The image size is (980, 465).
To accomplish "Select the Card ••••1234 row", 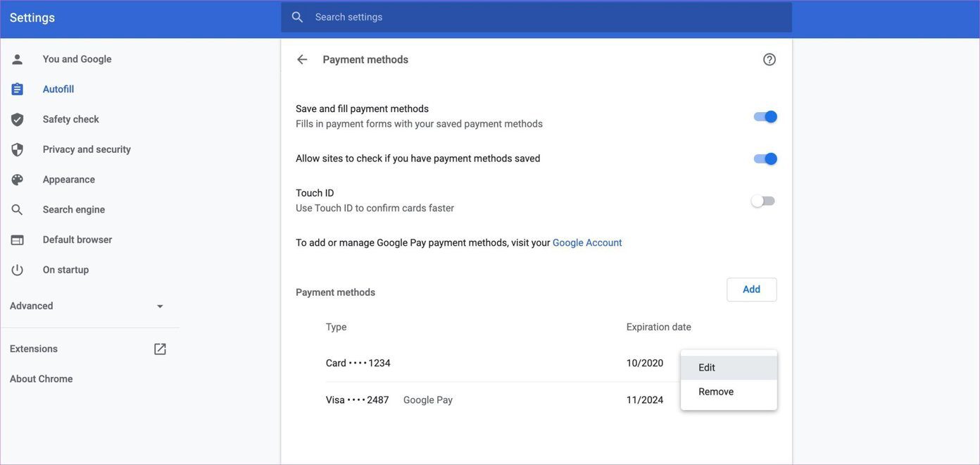I will (358, 364).
